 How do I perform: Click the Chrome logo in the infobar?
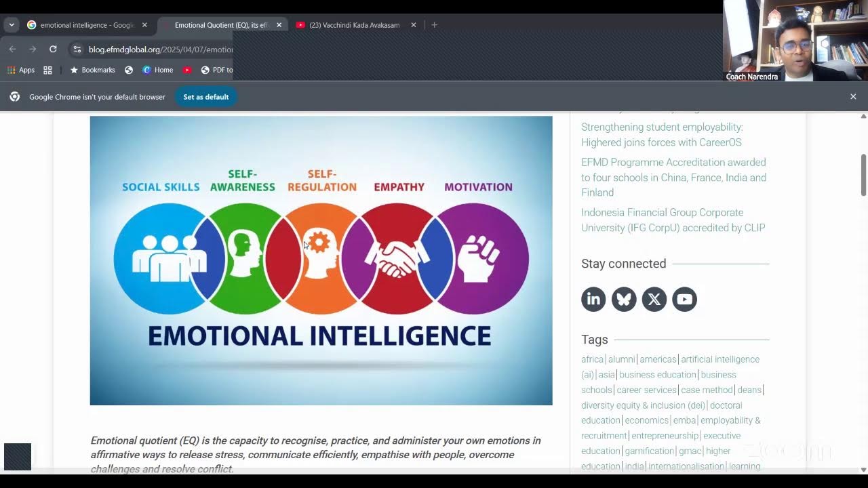point(14,97)
